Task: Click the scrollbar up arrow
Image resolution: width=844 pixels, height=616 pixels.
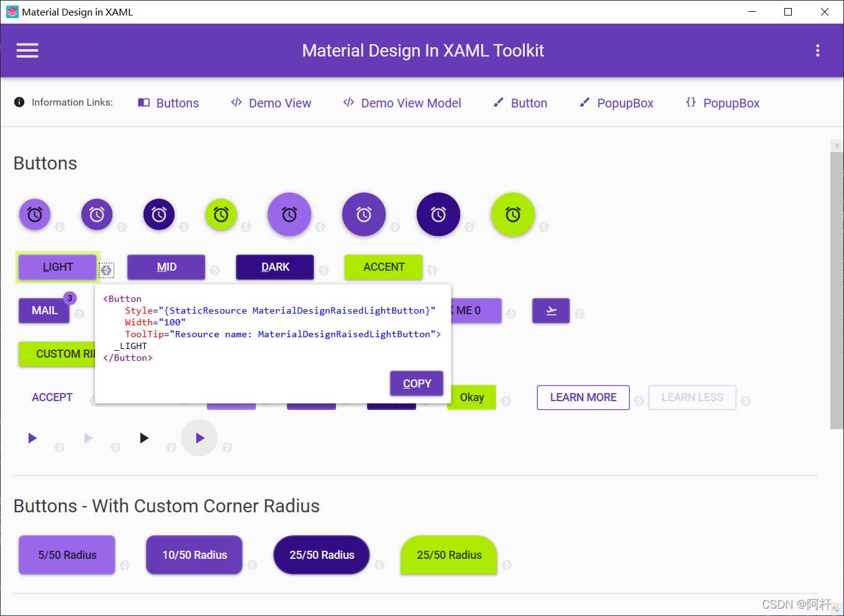Action: click(x=837, y=146)
